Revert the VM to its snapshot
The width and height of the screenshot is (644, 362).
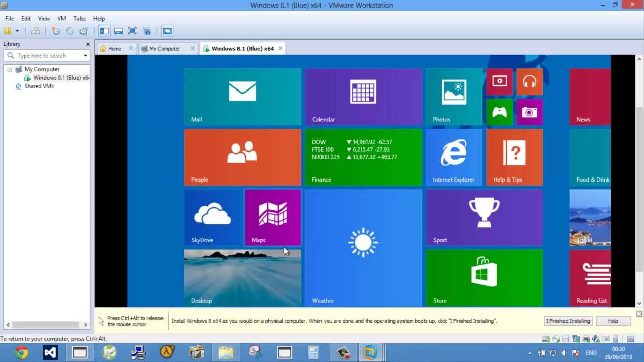click(70, 31)
